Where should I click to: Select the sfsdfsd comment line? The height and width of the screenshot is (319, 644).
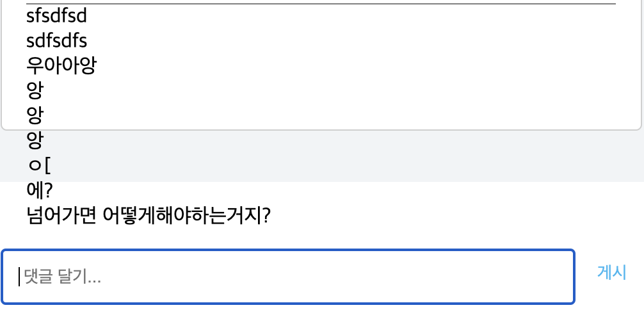point(57,16)
